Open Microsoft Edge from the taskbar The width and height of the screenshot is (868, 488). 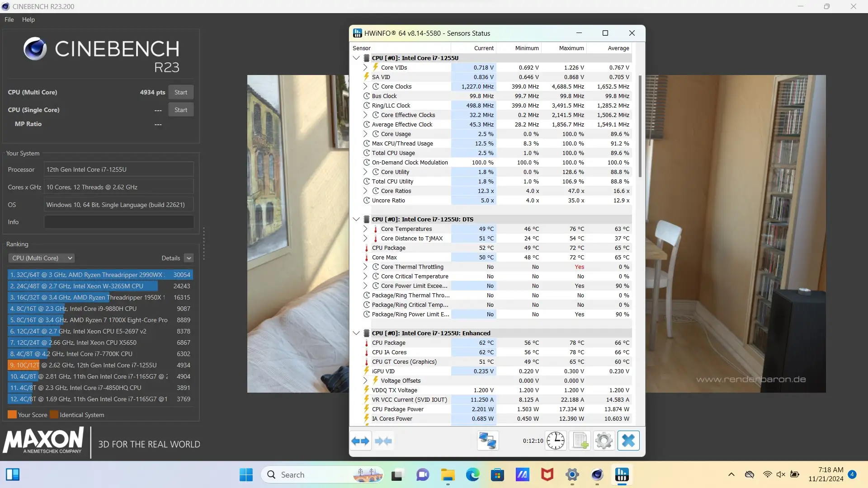point(473,475)
